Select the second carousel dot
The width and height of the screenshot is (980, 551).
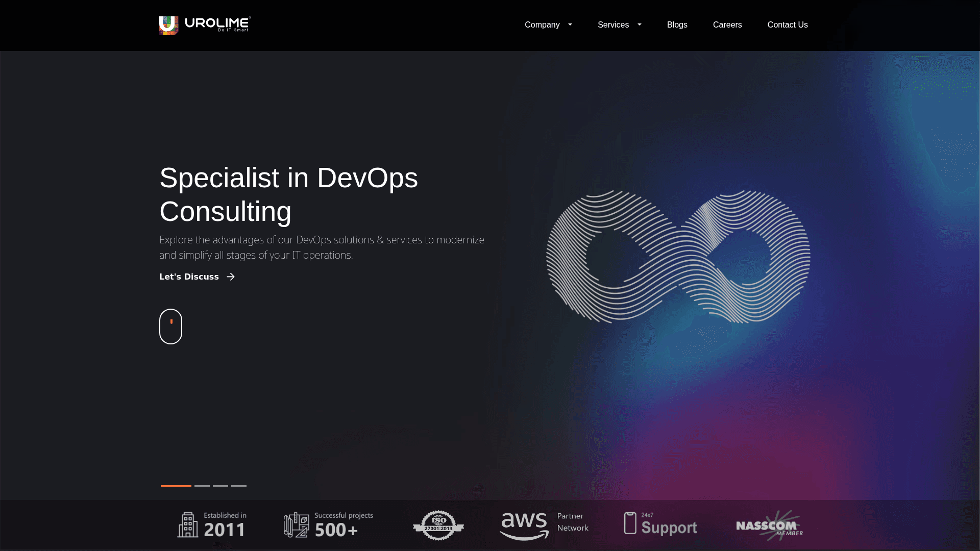pos(202,486)
